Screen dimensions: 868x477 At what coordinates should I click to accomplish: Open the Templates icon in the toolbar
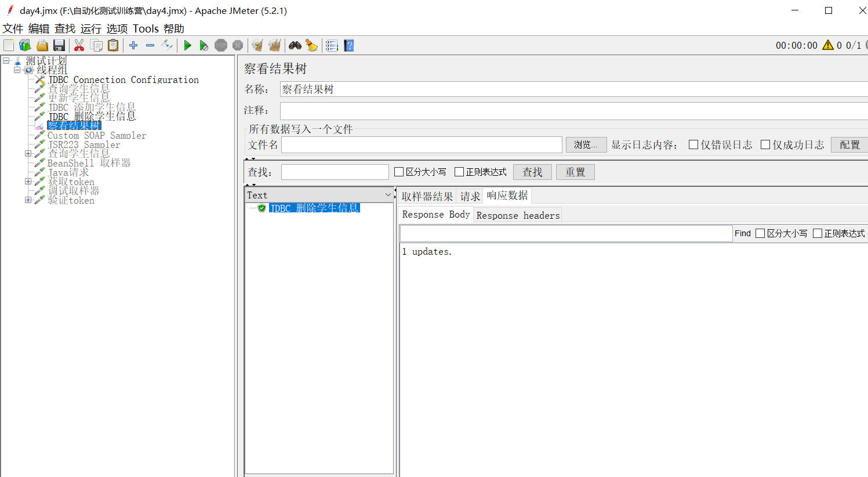(x=25, y=45)
